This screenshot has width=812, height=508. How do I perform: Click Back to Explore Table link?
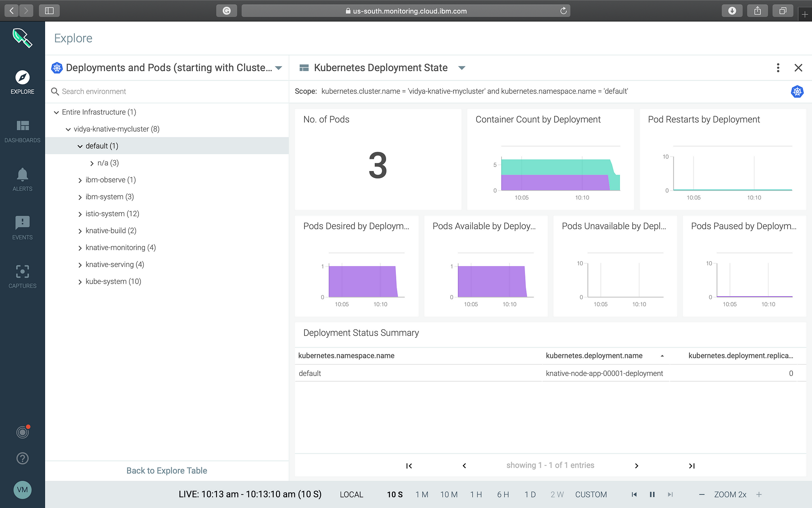pos(166,471)
